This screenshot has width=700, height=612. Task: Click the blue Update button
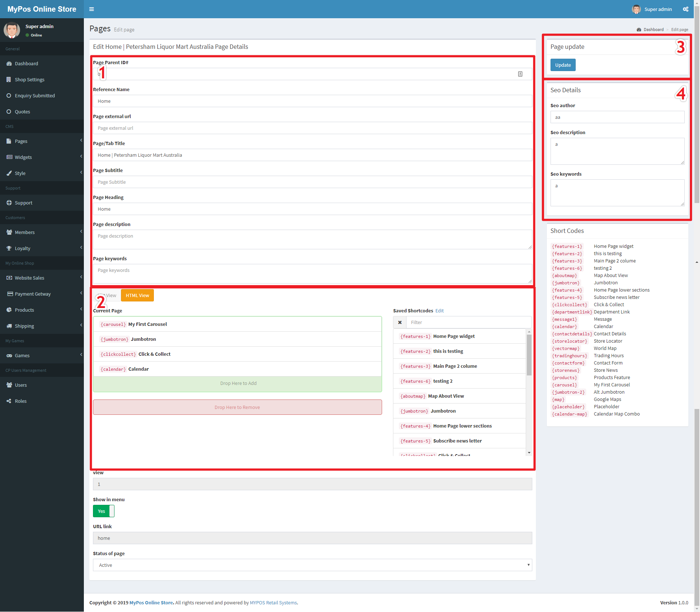(x=563, y=65)
